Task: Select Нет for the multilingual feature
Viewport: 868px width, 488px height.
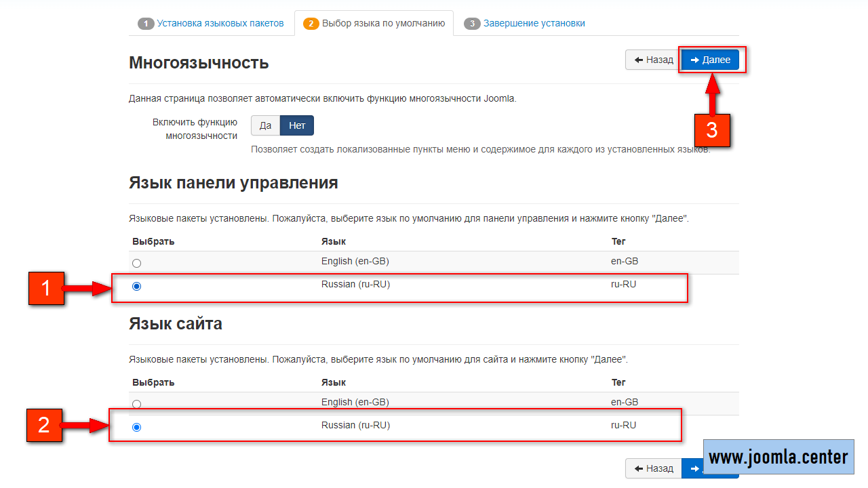Action: [297, 125]
